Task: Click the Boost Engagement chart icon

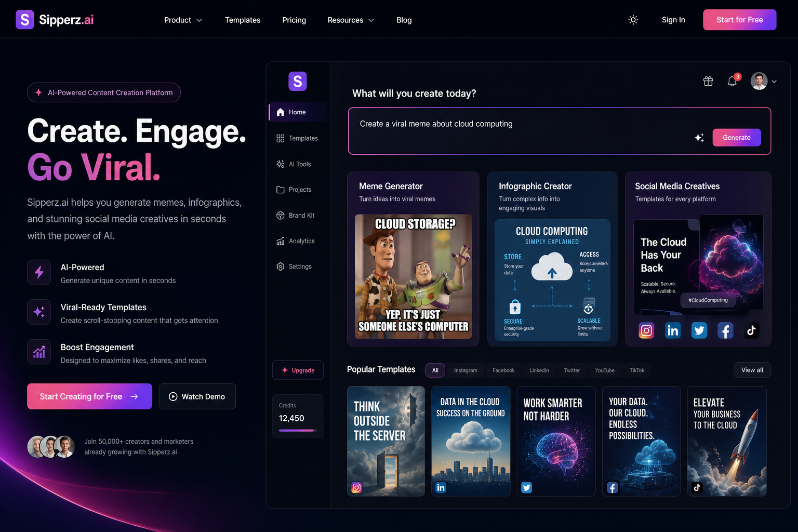Action: click(x=39, y=352)
